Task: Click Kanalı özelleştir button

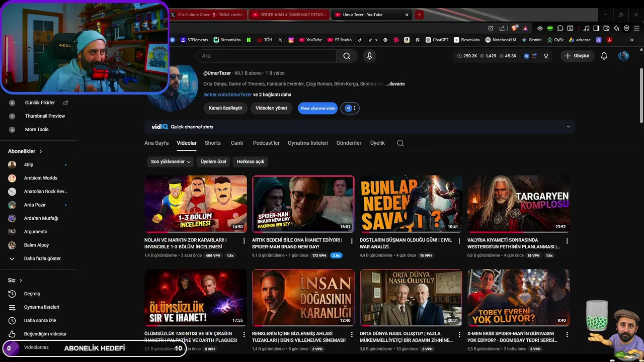Action: click(x=225, y=108)
